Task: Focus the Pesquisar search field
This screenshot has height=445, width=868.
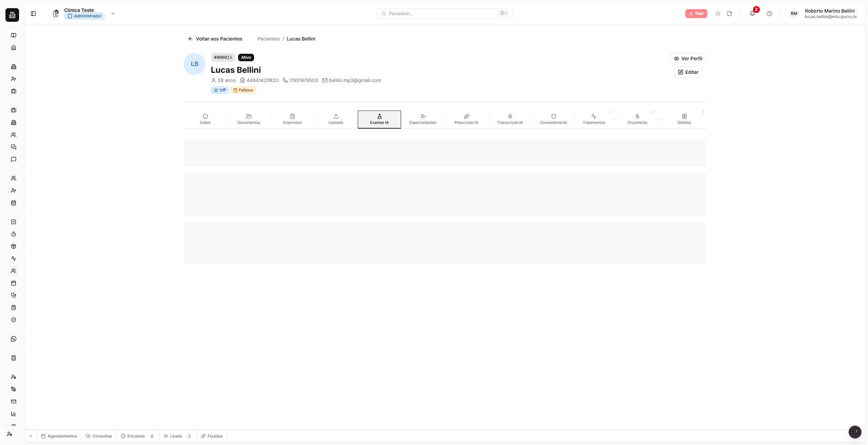Action: [442, 14]
